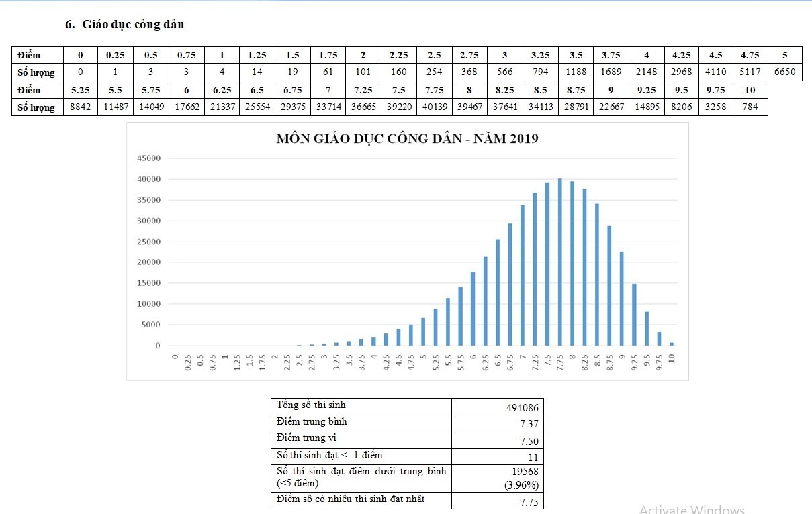Click the tallest blue bar in the chart

pos(559,262)
